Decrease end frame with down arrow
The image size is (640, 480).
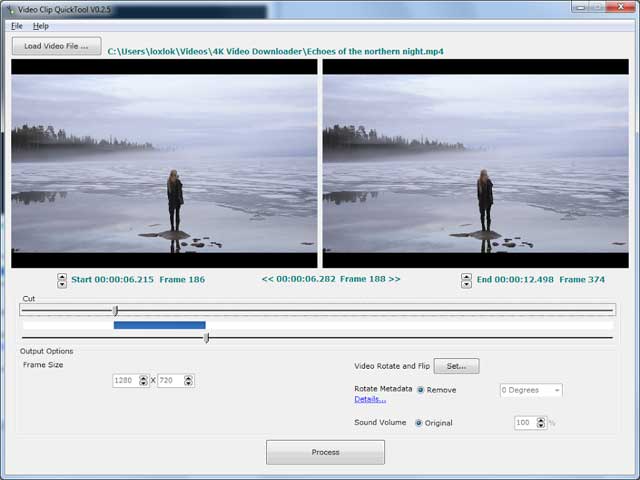466,284
